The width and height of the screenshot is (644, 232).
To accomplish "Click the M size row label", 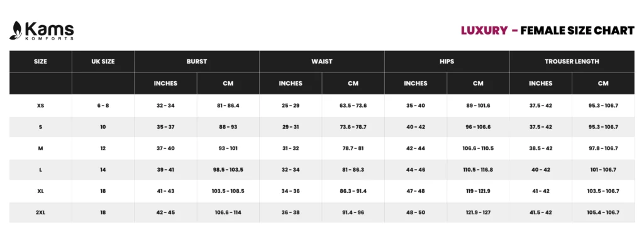I will 41,148.
